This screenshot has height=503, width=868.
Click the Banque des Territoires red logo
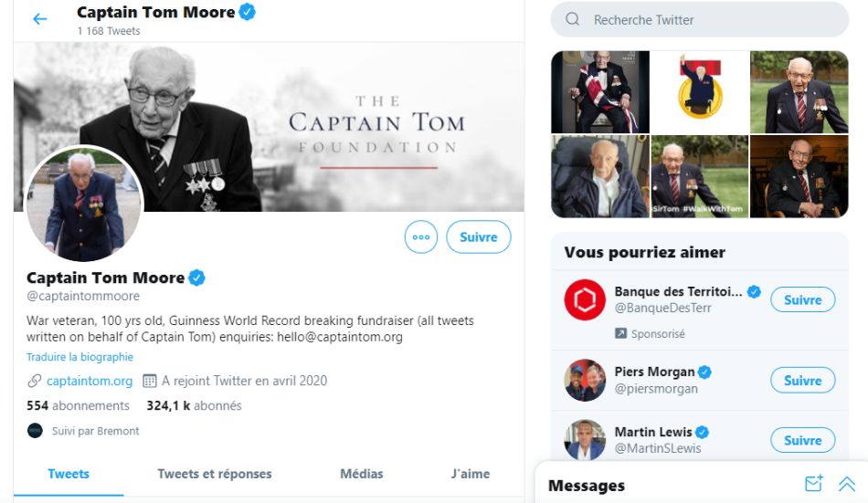click(585, 299)
